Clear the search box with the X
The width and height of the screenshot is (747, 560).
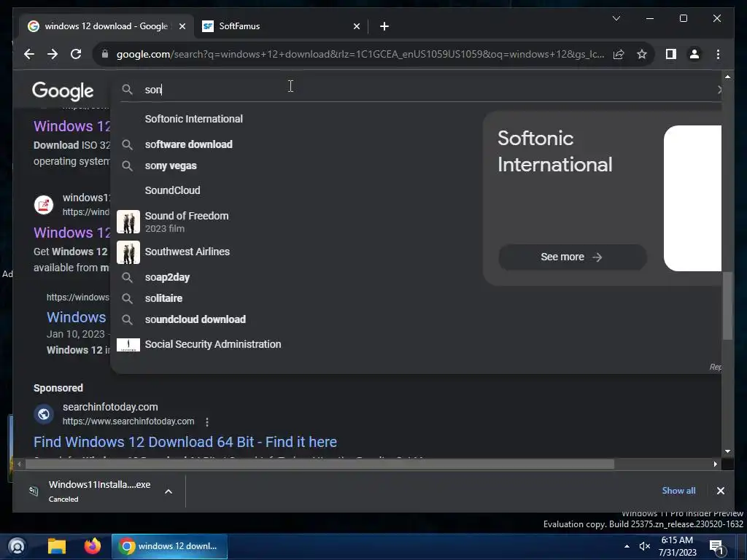[719, 90]
